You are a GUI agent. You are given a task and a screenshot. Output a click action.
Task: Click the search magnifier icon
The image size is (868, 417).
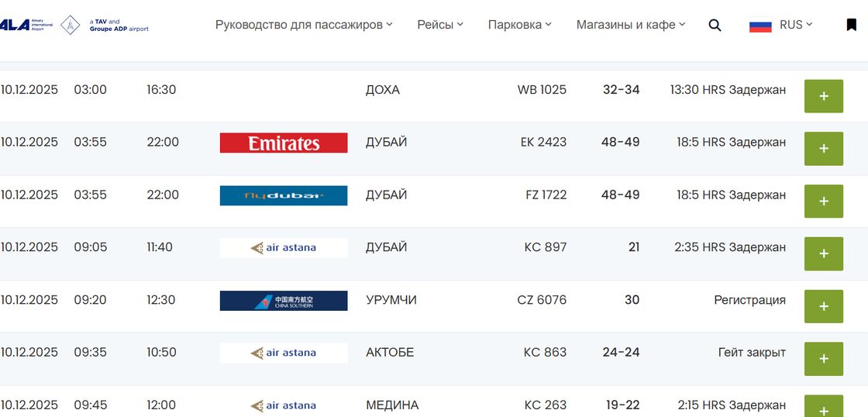pos(715,25)
